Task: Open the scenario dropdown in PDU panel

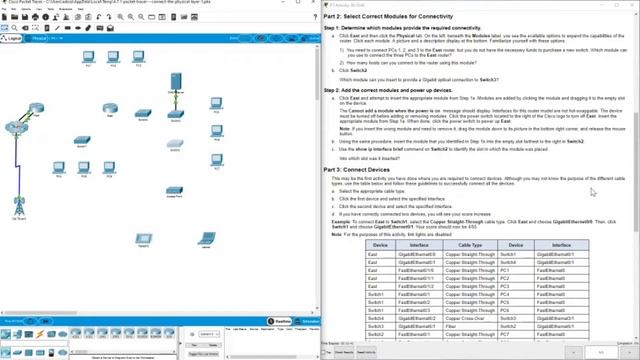Action: tap(209, 334)
